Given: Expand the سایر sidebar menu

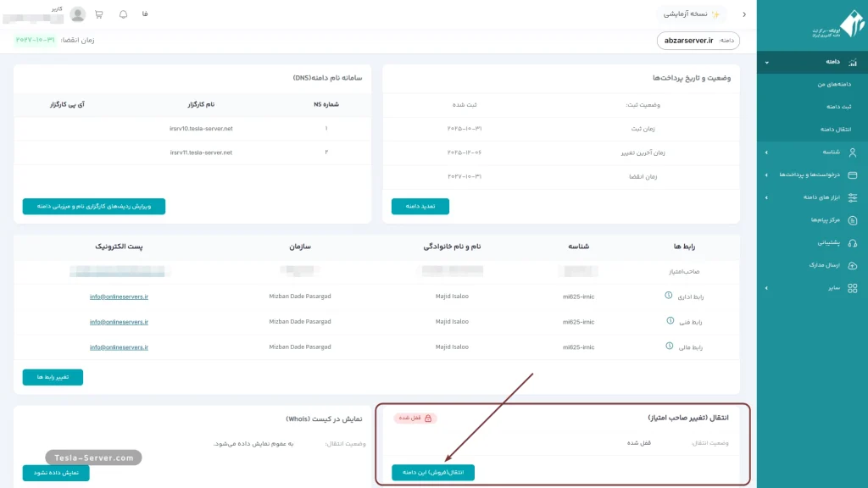Looking at the screenshot, I should pos(814,288).
